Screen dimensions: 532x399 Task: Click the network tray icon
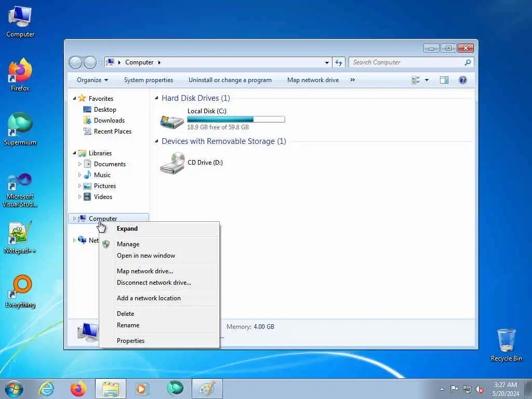[467, 389]
